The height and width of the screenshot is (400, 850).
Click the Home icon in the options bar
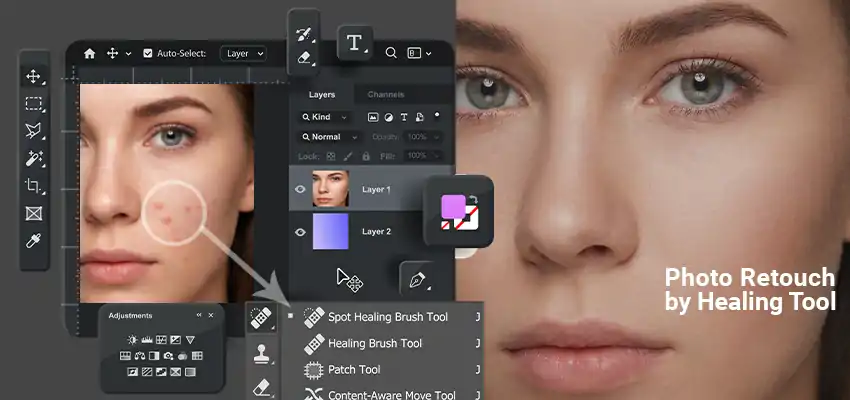pos(89,53)
